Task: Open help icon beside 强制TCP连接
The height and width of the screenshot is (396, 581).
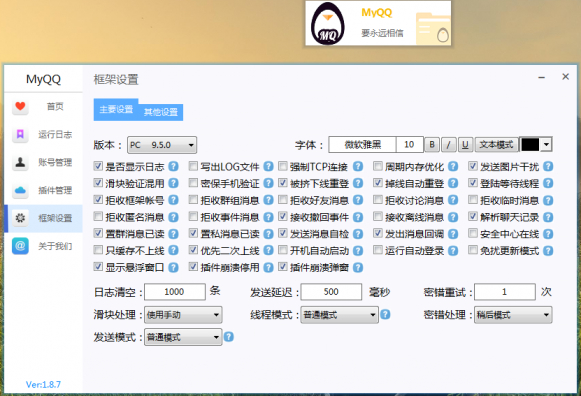Action: click(x=358, y=167)
